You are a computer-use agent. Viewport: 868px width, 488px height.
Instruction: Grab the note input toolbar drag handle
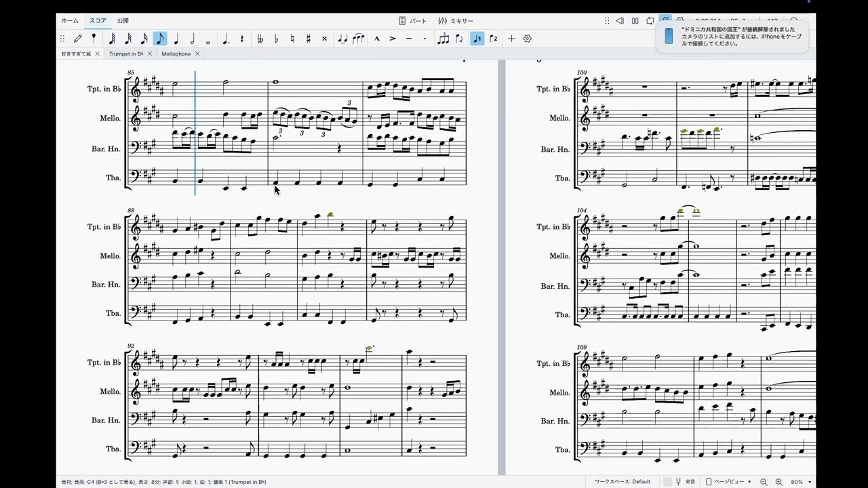point(62,39)
